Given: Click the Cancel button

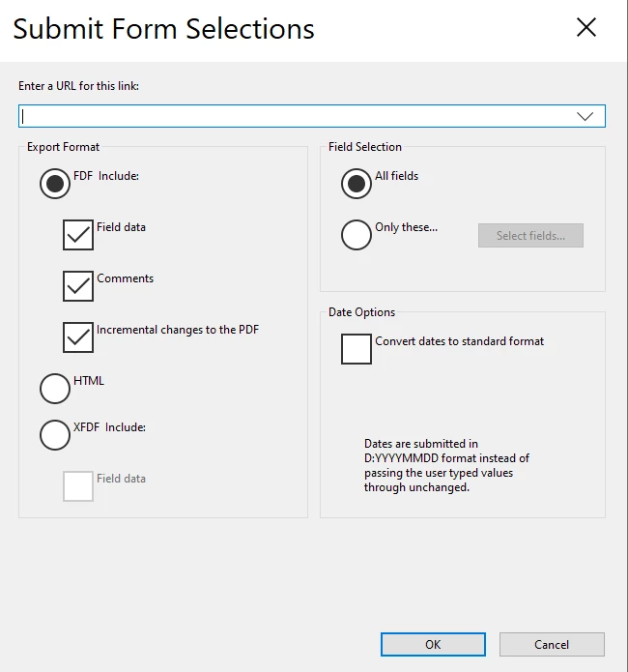Looking at the screenshot, I should 552,645.
